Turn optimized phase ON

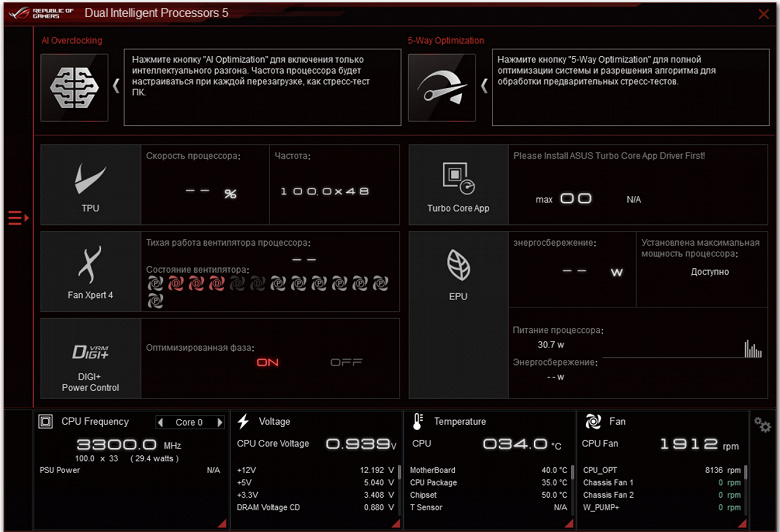268,362
